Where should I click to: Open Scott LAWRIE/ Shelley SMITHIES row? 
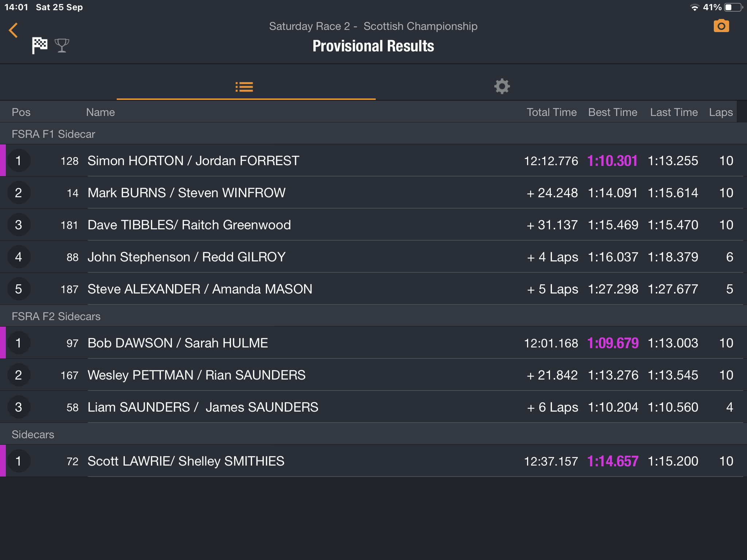click(x=373, y=461)
